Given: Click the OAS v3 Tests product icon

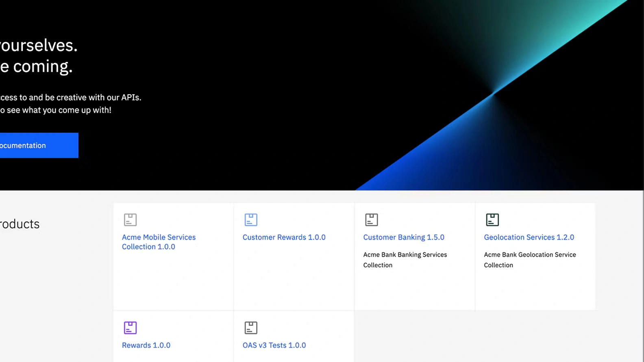Looking at the screenshot, I should click(251, 328).
